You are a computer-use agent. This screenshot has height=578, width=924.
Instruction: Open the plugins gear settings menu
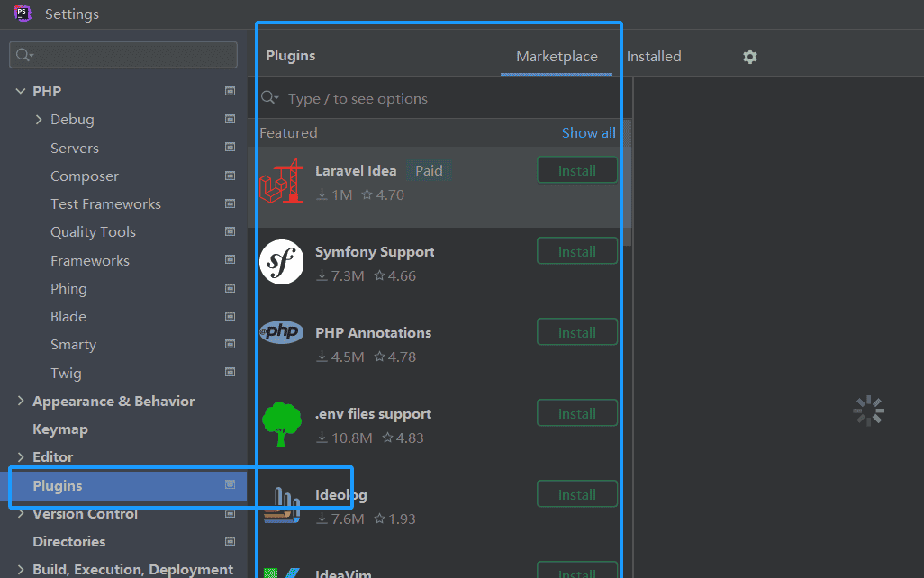click(x=749, y=57)
